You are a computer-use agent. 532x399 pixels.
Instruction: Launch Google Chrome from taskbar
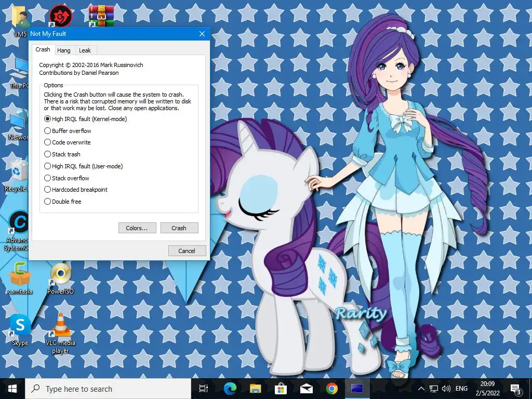click(332, 389)
